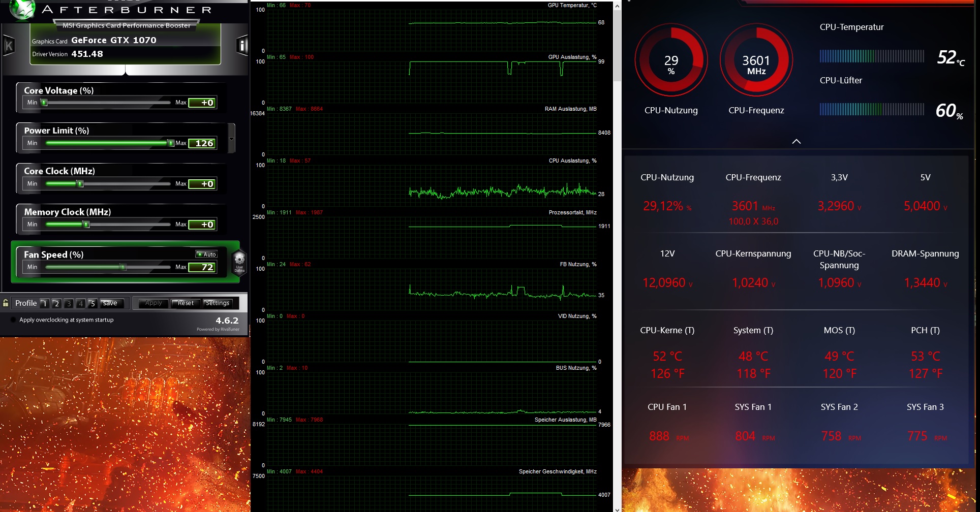Click the monitoring graph scrollbar up arrow

click(617, 6)
